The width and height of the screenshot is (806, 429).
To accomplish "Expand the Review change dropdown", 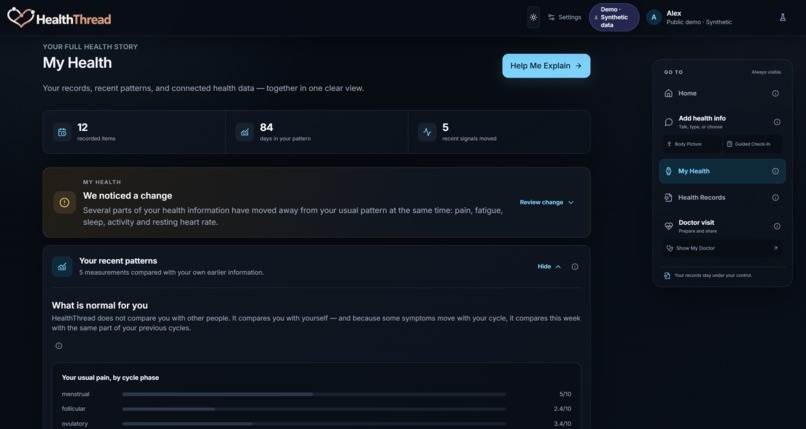I will (x=546, y=202).
